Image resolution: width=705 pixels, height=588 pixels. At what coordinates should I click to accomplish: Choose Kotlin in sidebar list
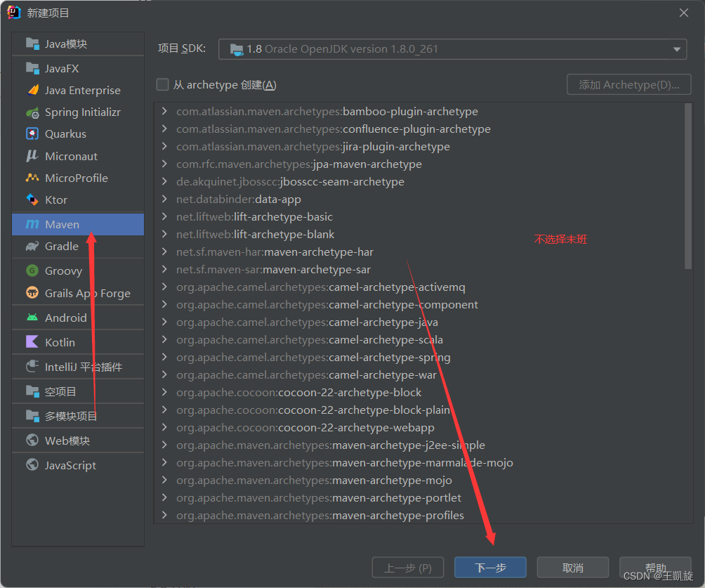(78, 342)
